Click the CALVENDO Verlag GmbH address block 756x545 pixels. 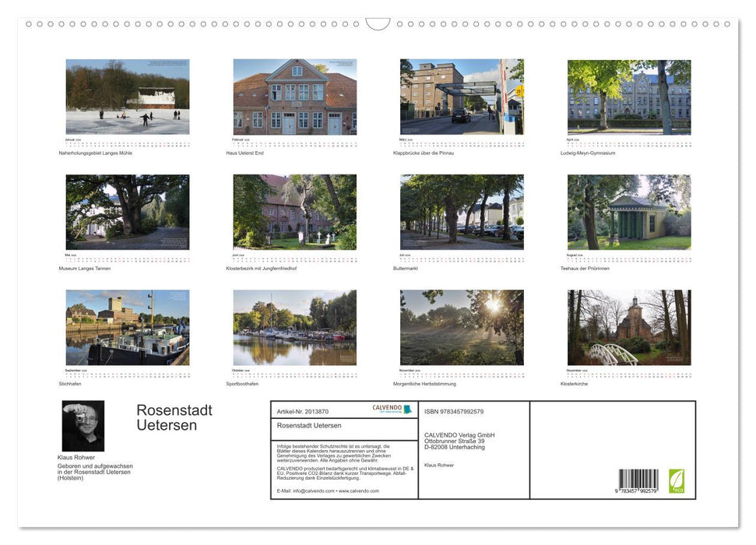[x=461, y=439]
